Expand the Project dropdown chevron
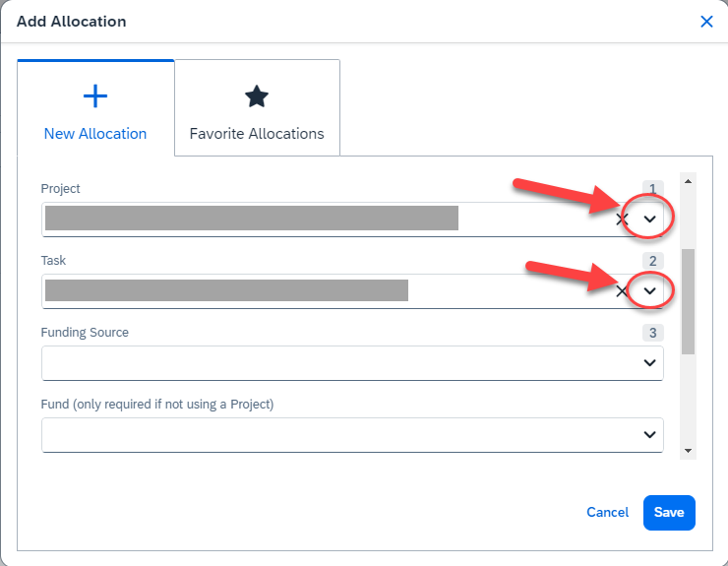The height and width of the screenshot is (566, 728). click(x=649, y=220)
